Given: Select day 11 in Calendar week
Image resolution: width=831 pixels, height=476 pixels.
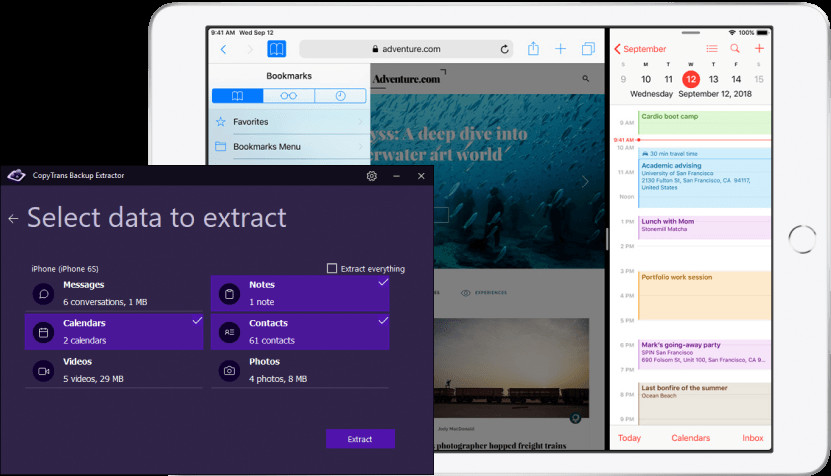Looking at the screenshot, I should point(668,80).
